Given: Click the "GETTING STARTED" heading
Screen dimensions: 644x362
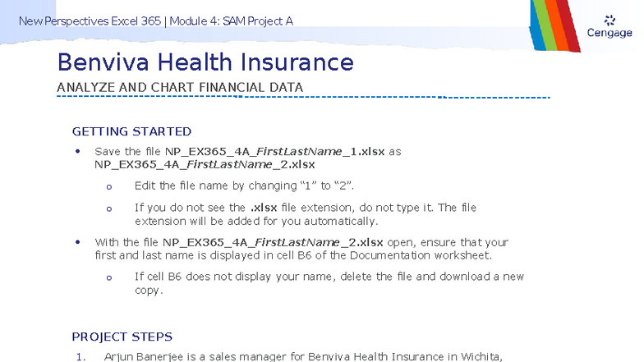Looking at the screenshot, I should (x=131, y=131).
